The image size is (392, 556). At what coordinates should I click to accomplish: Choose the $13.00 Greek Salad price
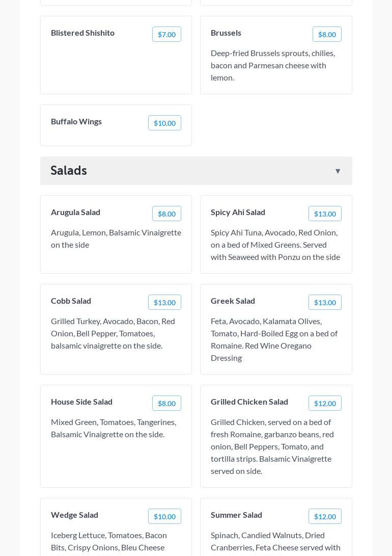325,302
